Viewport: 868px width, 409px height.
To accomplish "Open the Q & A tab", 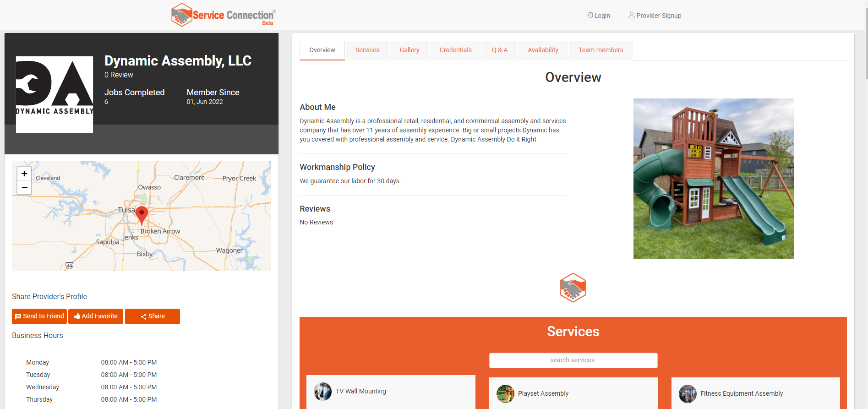I will (x=499, y=50).
